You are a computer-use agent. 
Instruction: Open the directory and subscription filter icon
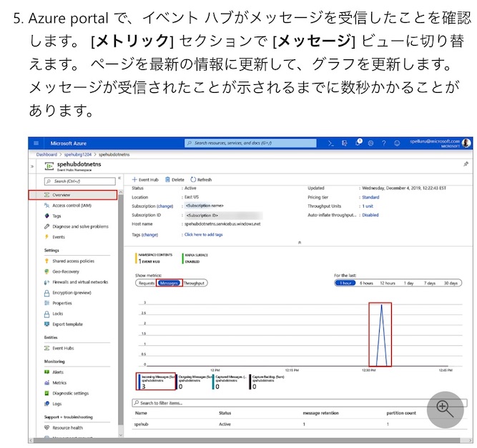345,143
